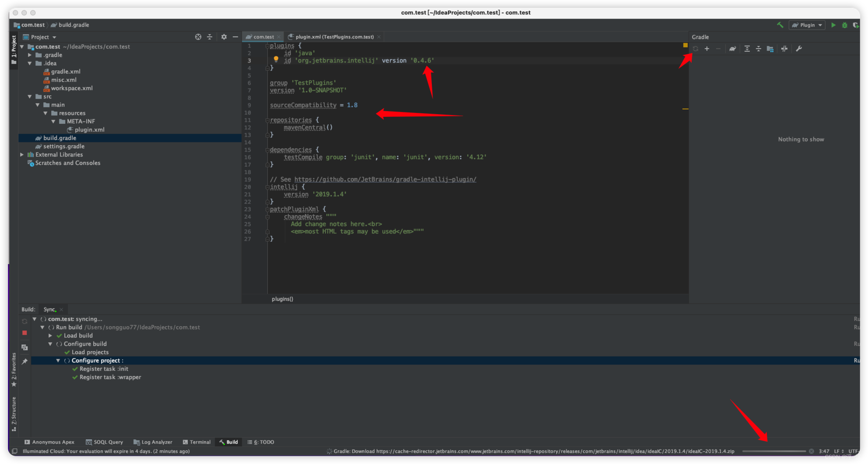Switch to plugin.xml editor tab
This screenshot has height=464, width=868.
[334, 37]
